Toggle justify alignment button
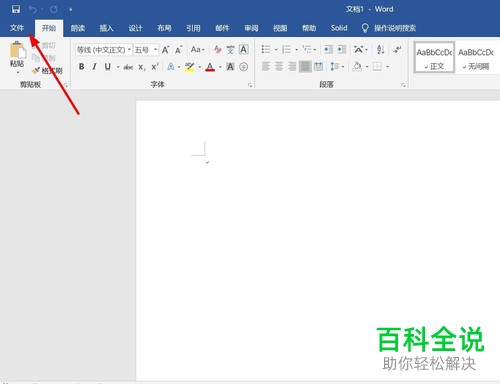 coord(305,67)
